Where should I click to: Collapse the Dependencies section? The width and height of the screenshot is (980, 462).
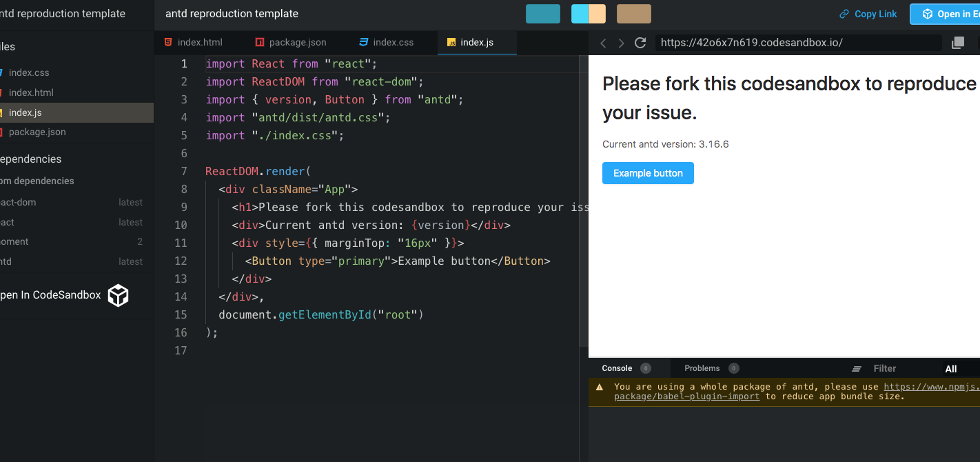(x=30, y=159)
